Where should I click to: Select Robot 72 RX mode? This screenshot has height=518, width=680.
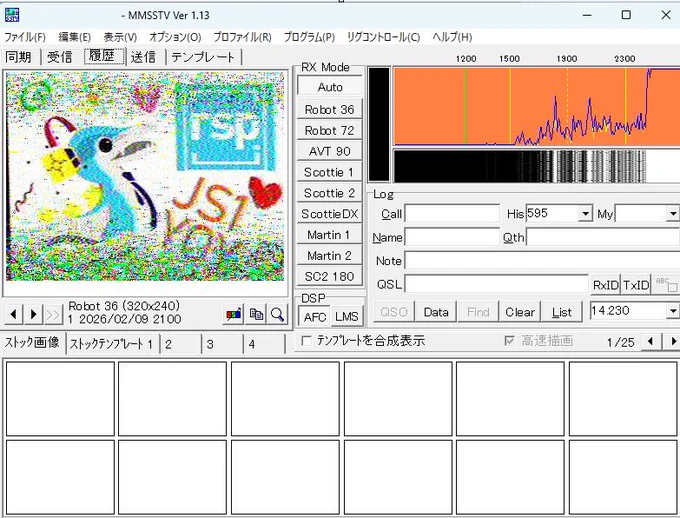point(330,130)
